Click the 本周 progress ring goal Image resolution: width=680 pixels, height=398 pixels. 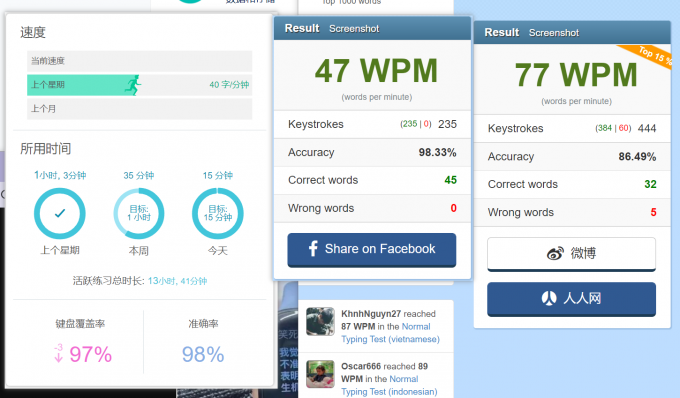pyautogui.click(x=139, y=213)
